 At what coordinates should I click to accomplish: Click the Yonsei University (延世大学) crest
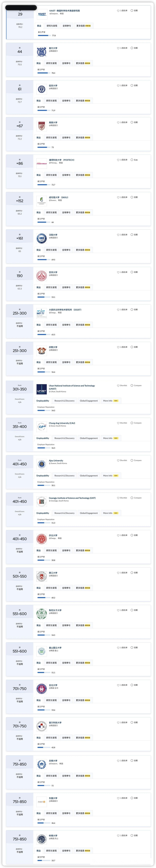[x=41, y=89]
